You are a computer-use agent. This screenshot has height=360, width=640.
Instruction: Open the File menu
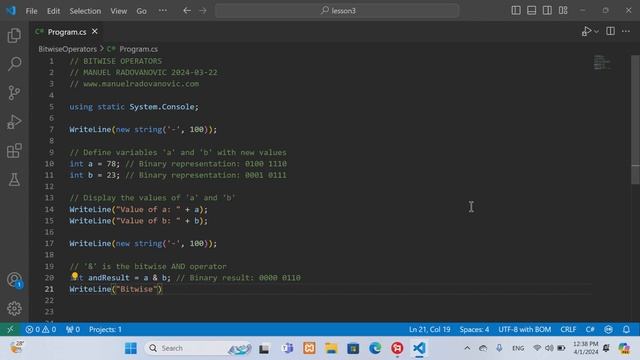tap(31, 11)
